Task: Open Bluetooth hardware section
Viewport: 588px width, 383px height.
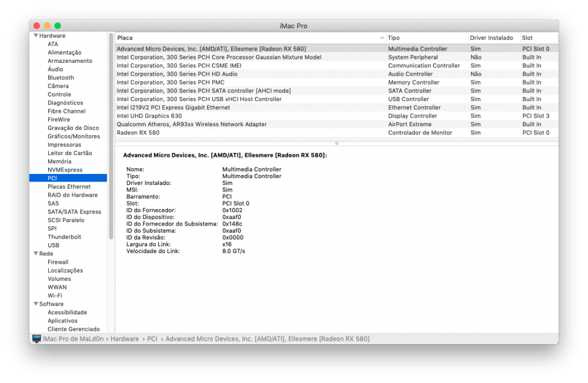Action: 61,78
